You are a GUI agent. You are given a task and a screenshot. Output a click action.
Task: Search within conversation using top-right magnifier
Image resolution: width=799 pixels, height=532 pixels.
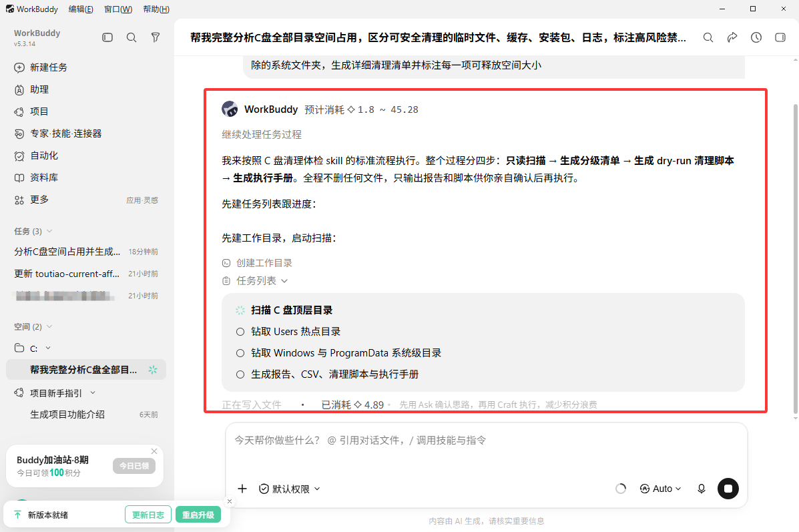point(708,37)
